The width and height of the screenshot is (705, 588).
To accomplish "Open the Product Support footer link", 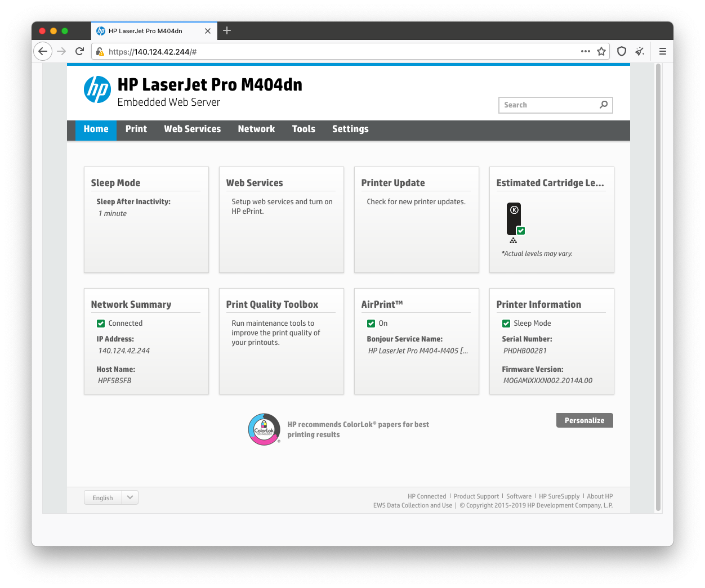I will point(476,496).
